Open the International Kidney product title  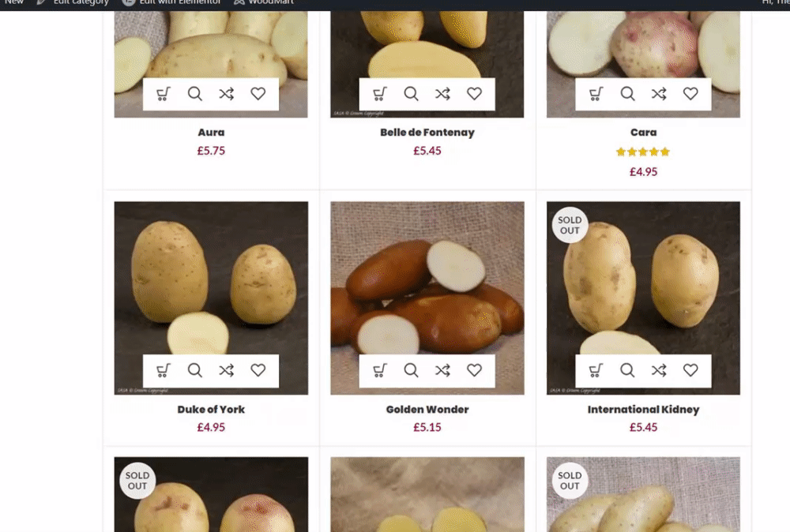point(643,409)
